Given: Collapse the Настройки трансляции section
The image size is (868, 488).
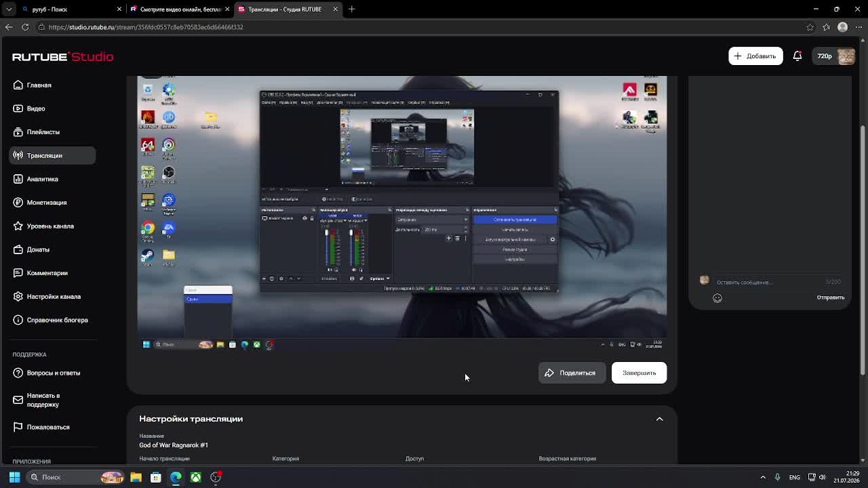Looking at the screenshot, I should pyautogui.click(x=659, y=419).
